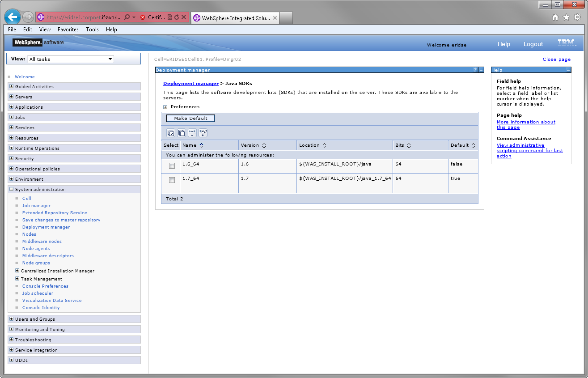This screenshot has width=588, height=378.
Task: Sort the table by the Bits column
Action: click(409, 145)
